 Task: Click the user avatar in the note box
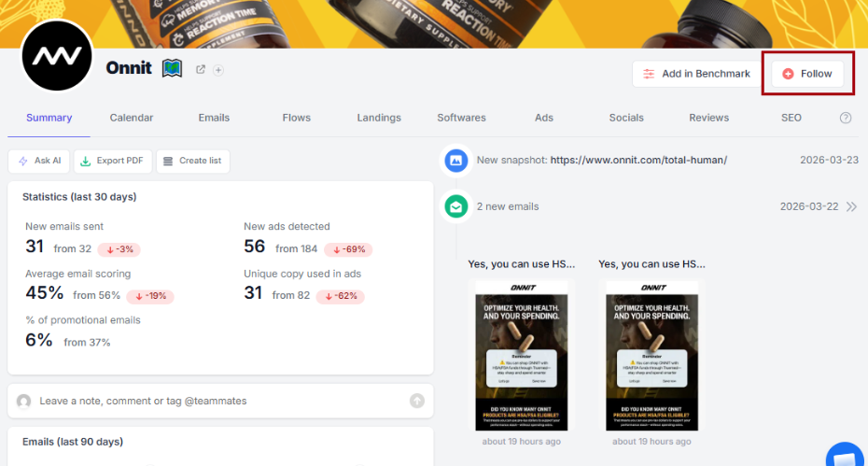[24, 401]
